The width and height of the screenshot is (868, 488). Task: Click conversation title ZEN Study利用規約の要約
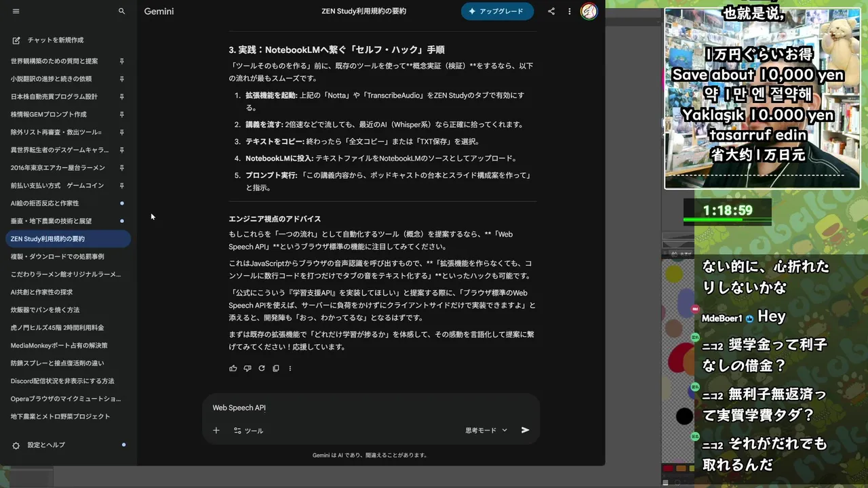pos(364,12)
